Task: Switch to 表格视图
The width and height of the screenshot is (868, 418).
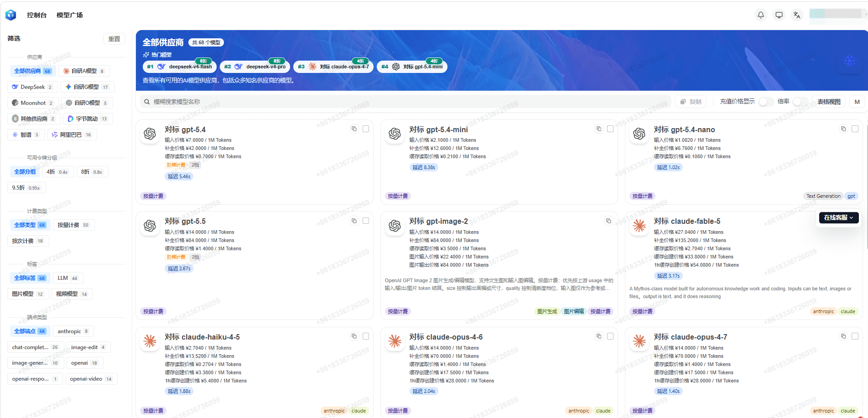Action: coord(829,102)
